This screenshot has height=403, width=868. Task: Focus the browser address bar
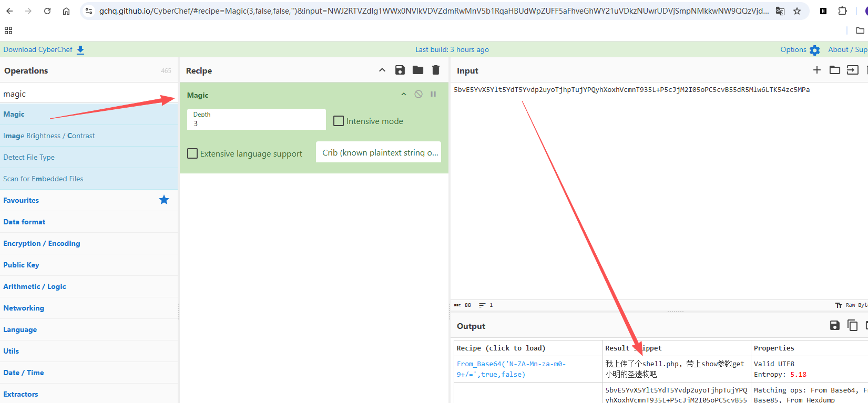point(434,11)
